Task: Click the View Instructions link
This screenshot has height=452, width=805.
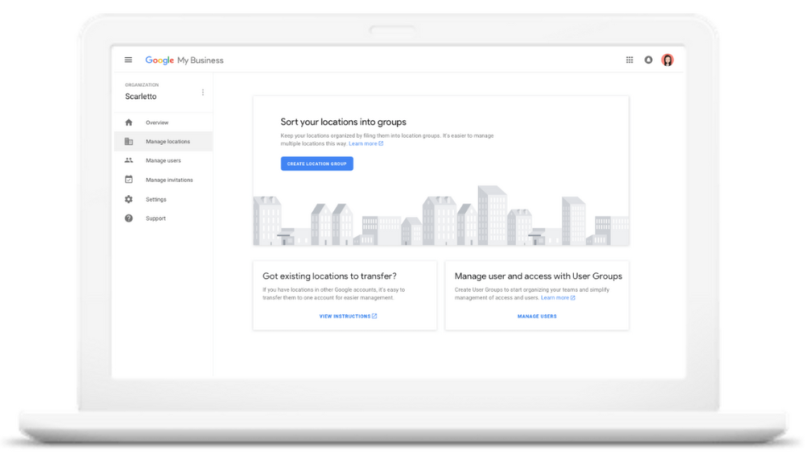Action: click(x=347, y=316)
